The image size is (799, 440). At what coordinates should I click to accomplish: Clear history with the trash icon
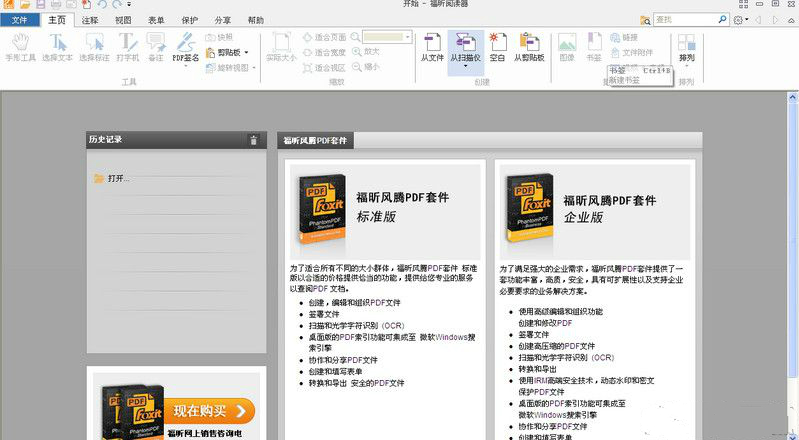pos(253,140)
